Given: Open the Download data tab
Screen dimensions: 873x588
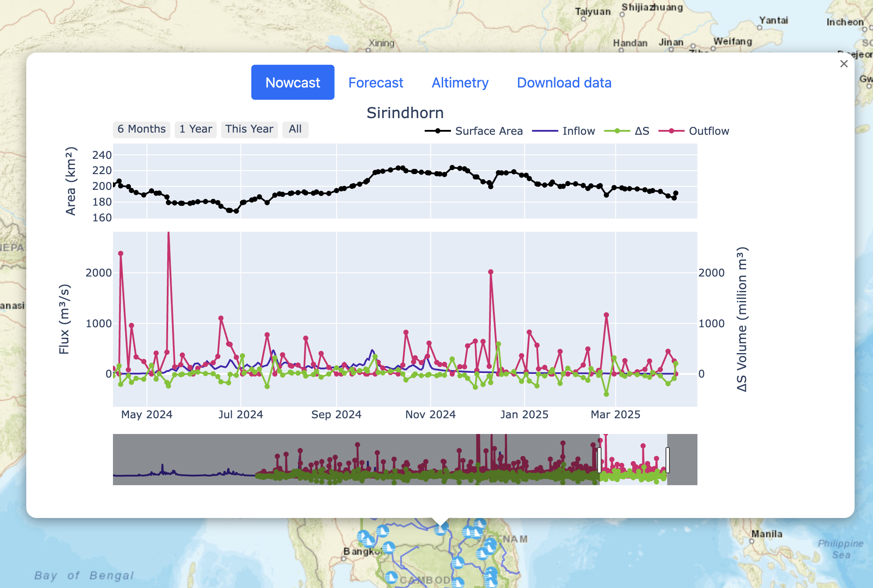Looking at the screenshot, I should (564, 83).
